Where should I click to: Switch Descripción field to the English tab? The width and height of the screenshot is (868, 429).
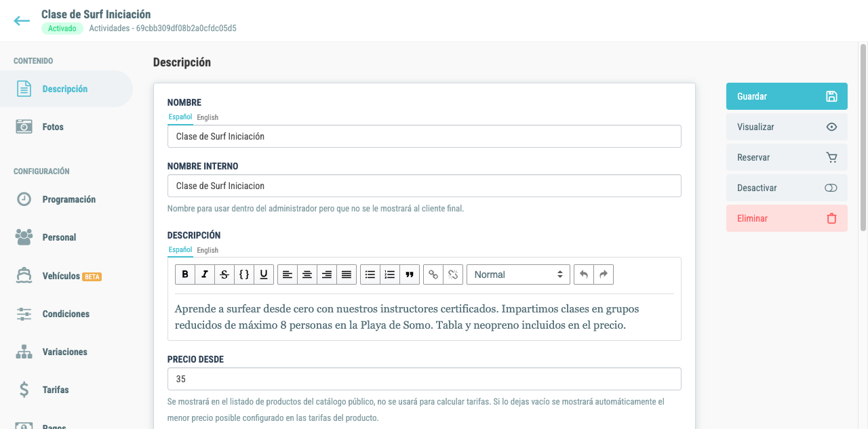click(x=208, y=250)
